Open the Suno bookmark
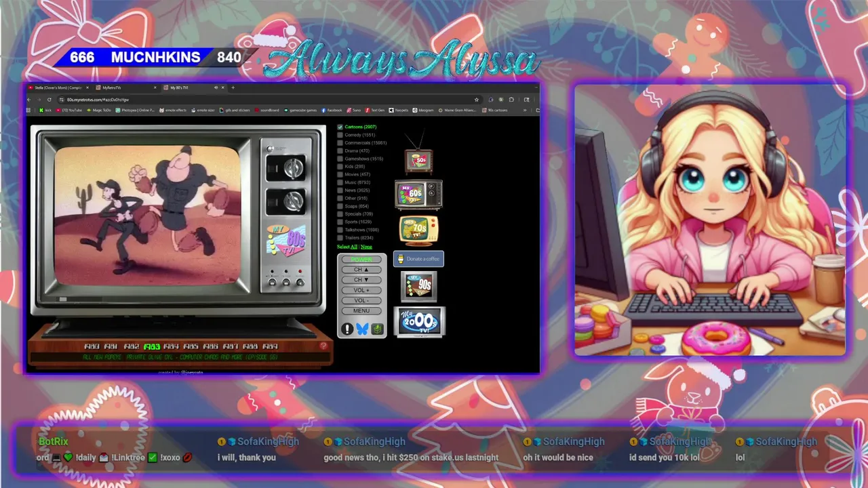Viewport: 868px width, 488px height. 354,110
